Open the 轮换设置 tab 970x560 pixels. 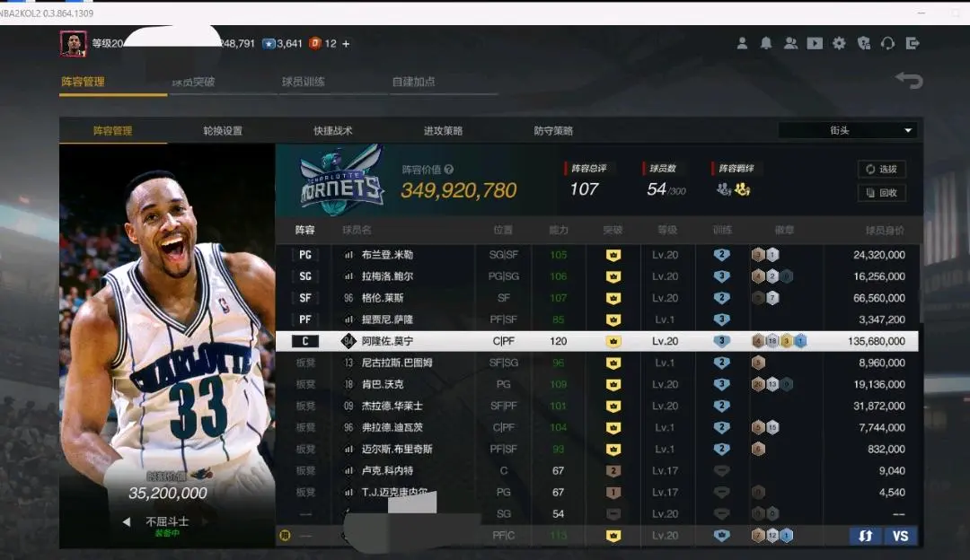223,131
